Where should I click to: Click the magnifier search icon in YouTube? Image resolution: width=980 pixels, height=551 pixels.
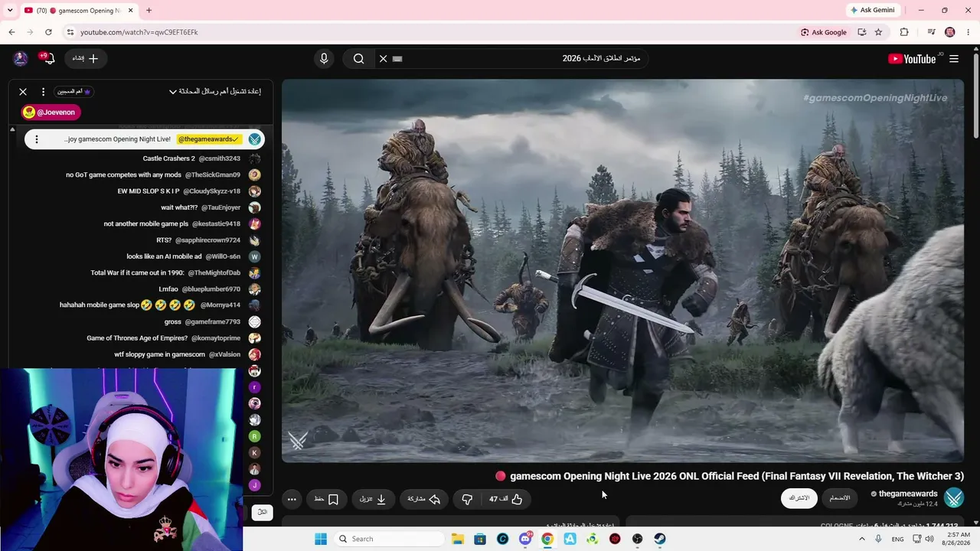coord(358,59)
